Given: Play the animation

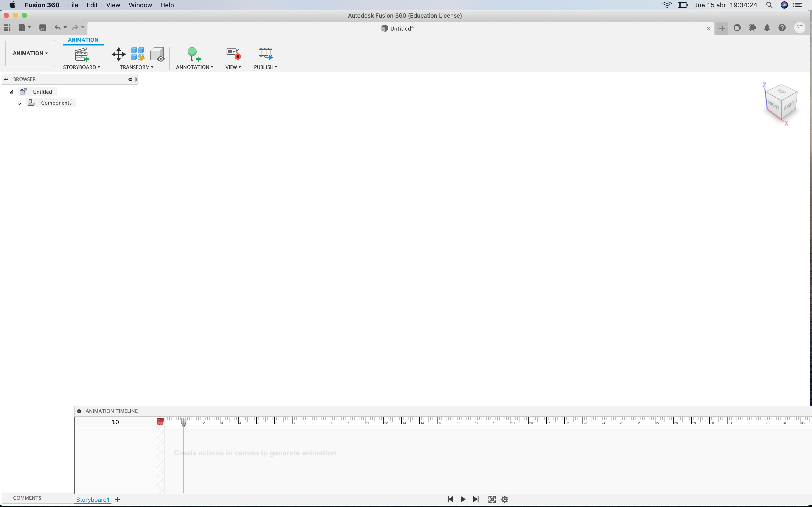Looking at the screenshot, I should pos(463,499).
